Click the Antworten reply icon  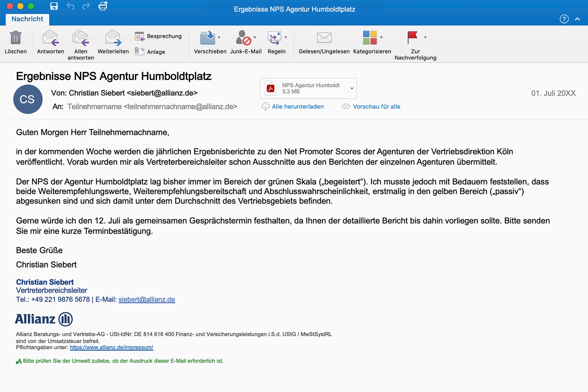[x=51, y=38]
